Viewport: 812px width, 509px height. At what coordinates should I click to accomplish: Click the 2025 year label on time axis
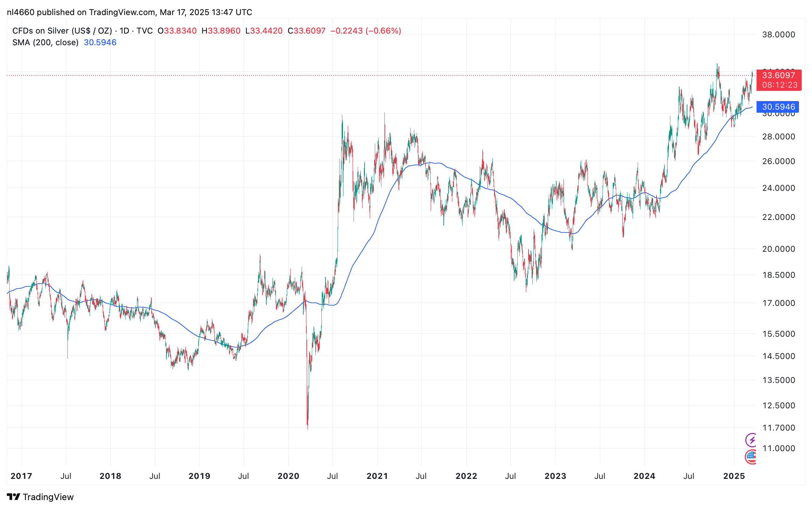[x=734, y=476]
